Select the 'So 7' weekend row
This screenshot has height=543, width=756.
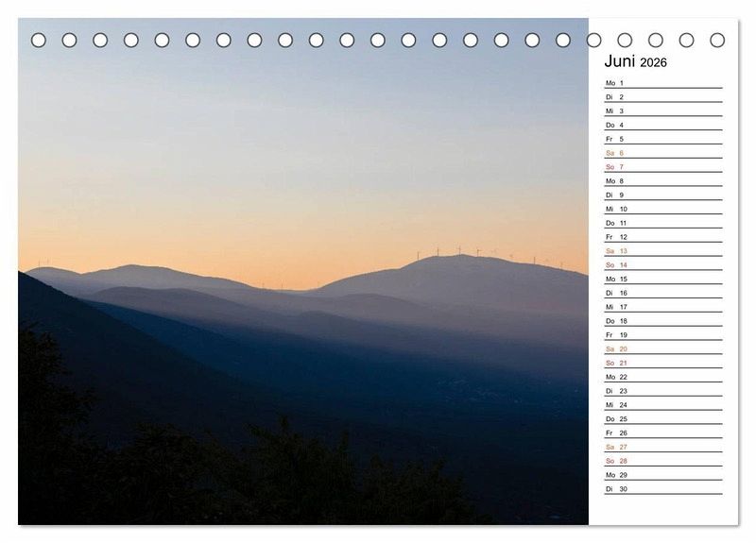click(663, 167)
